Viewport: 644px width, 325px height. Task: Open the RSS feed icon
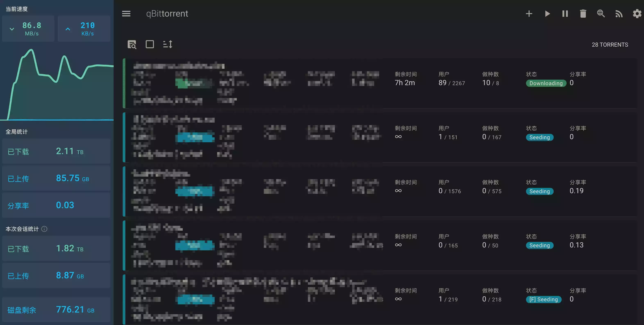click(619, 14)
